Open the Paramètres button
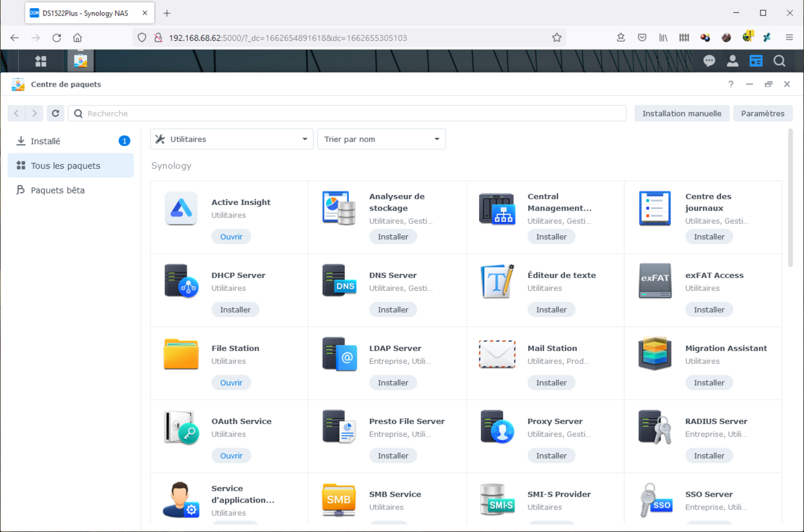Screen dimensions: 804x532 (763, 113)
